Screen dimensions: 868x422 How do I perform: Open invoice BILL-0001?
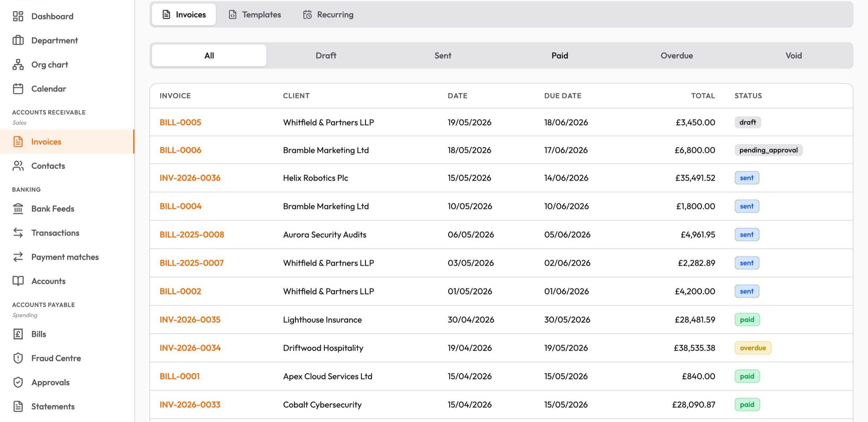(x=179, y=376)
